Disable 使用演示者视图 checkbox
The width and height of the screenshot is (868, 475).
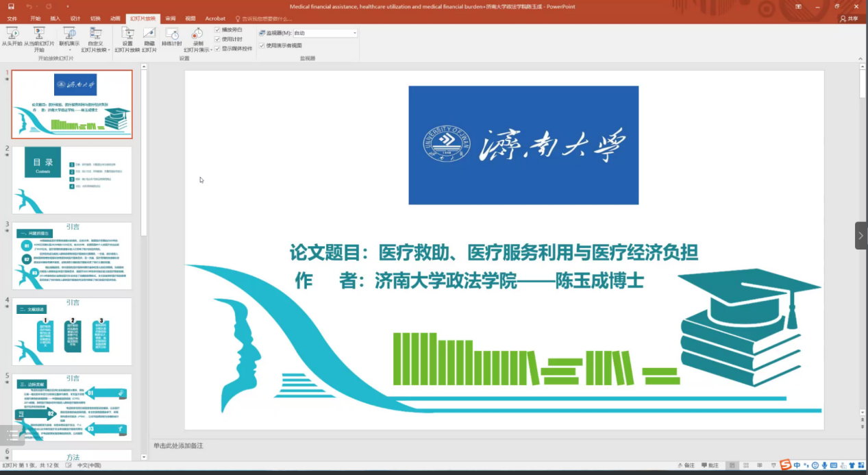coord(262,45)
